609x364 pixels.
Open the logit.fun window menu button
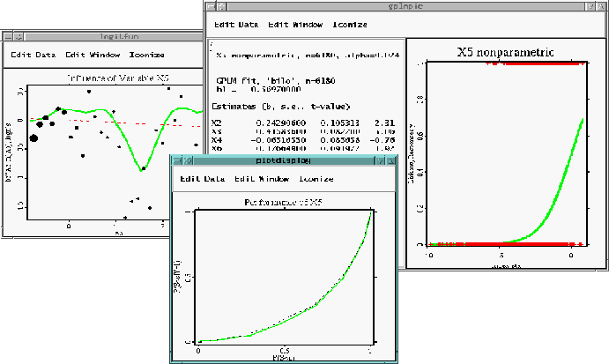click(8, 36)
